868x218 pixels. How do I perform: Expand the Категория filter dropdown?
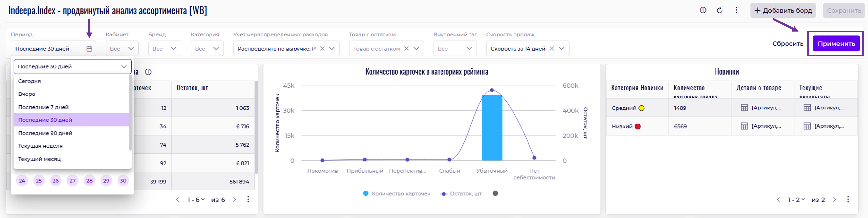click(207, 49)
